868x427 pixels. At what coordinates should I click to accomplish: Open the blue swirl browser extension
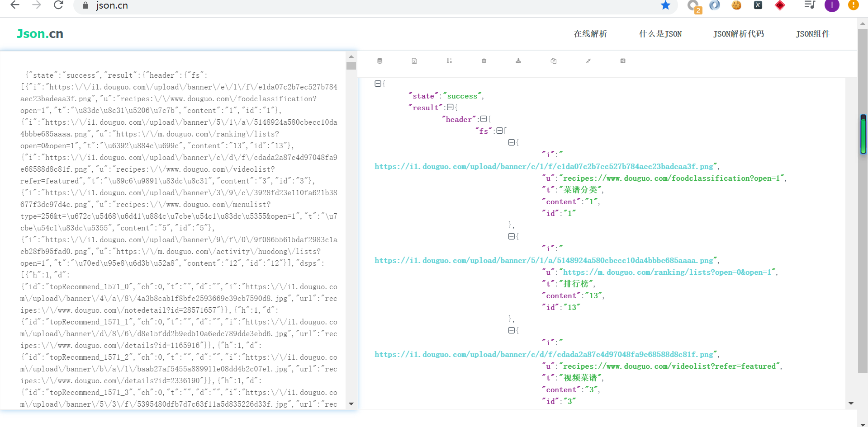pos(715,5)
